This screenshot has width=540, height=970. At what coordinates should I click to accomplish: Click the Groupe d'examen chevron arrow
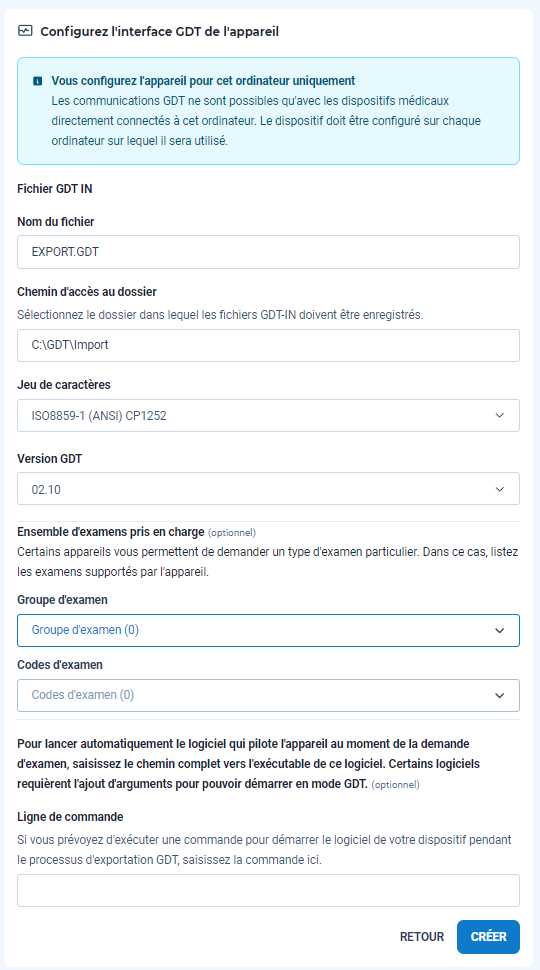click(x=500, y=630)
